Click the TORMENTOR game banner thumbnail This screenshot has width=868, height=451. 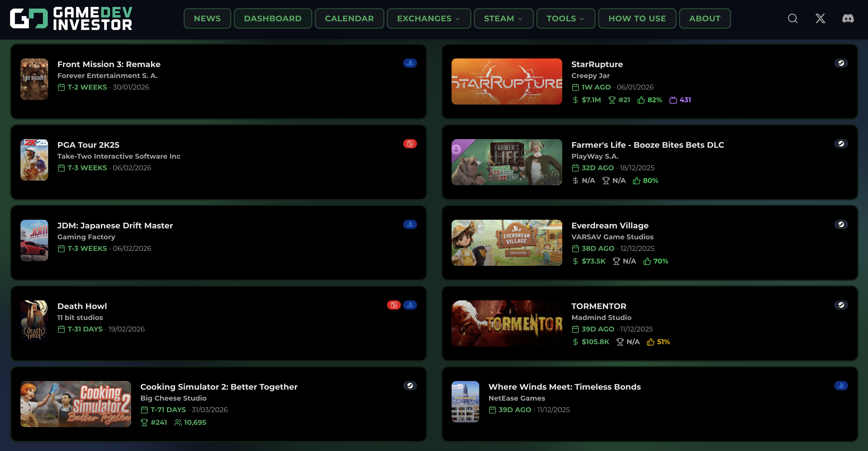point(506,323)
